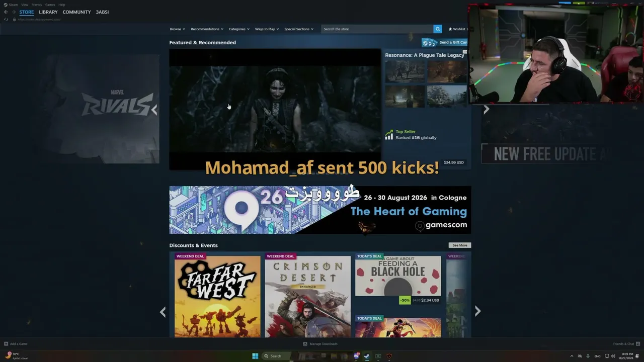The width and height of the screenshot is (644, 362).
Task: Show next featured game with right arrow
Action: click(486, 110)
